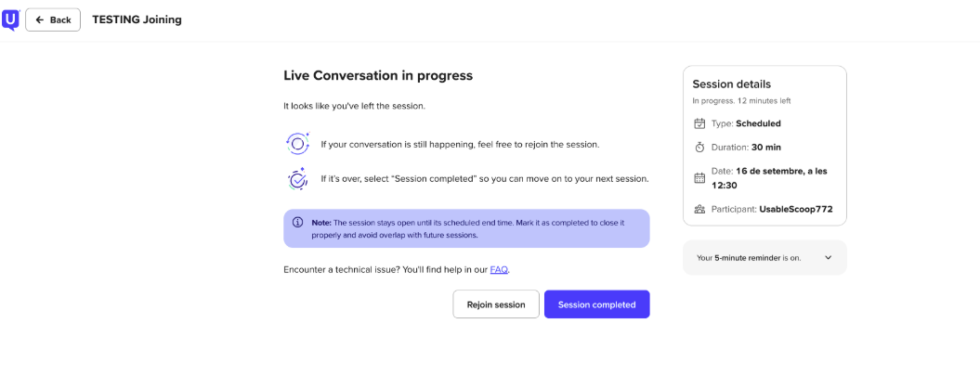Mark session with Session completed button

point(597,304)
